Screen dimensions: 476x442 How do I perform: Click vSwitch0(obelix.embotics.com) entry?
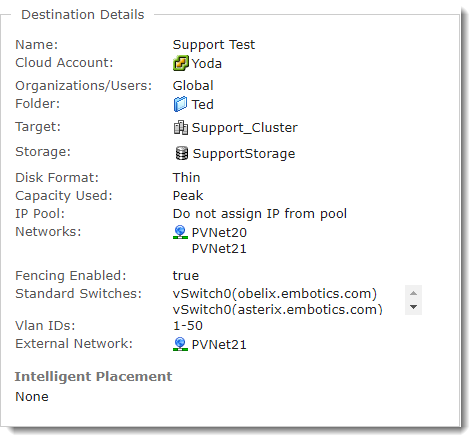(275, 294)
